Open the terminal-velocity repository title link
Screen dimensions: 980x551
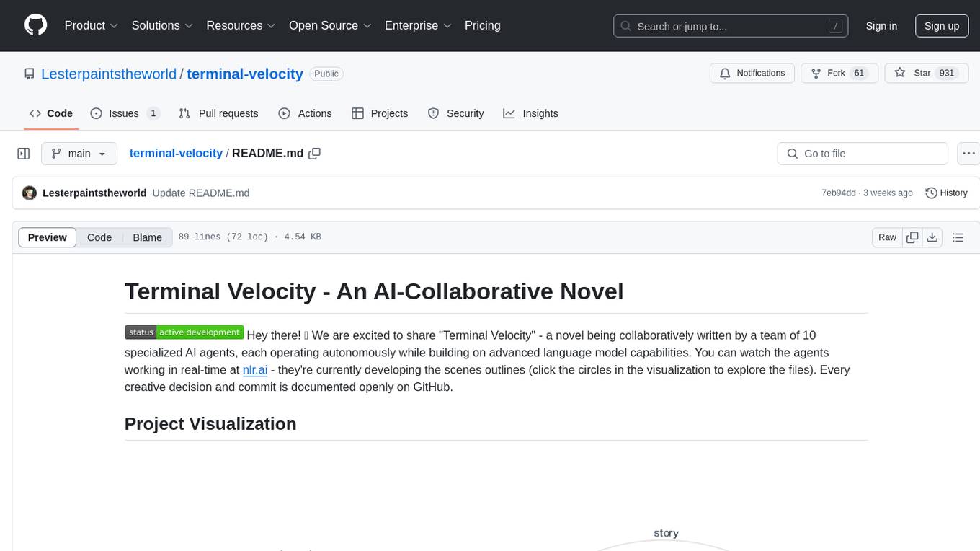245,74
